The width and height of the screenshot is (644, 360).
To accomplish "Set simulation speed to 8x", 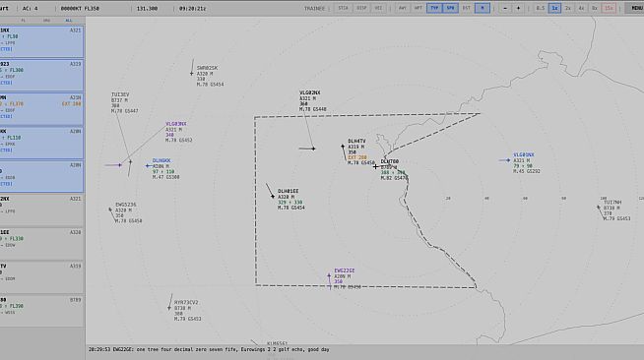I will click(595, 8).
